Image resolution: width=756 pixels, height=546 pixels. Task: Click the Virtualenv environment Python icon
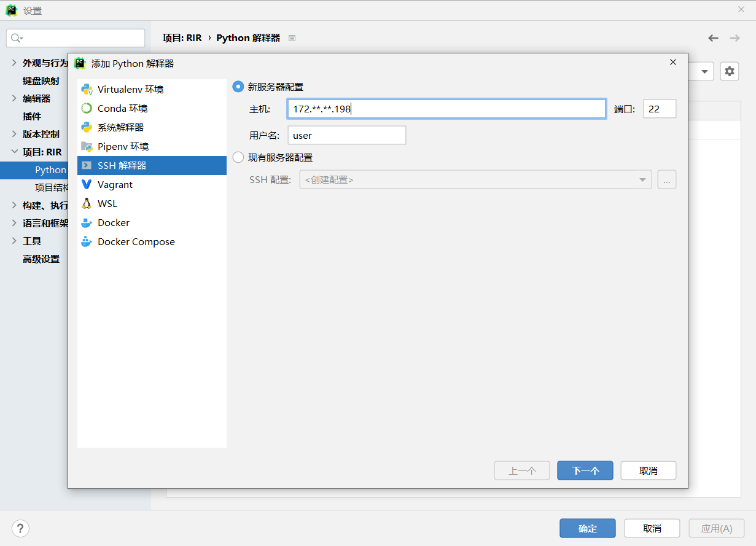tap(87, 89)
